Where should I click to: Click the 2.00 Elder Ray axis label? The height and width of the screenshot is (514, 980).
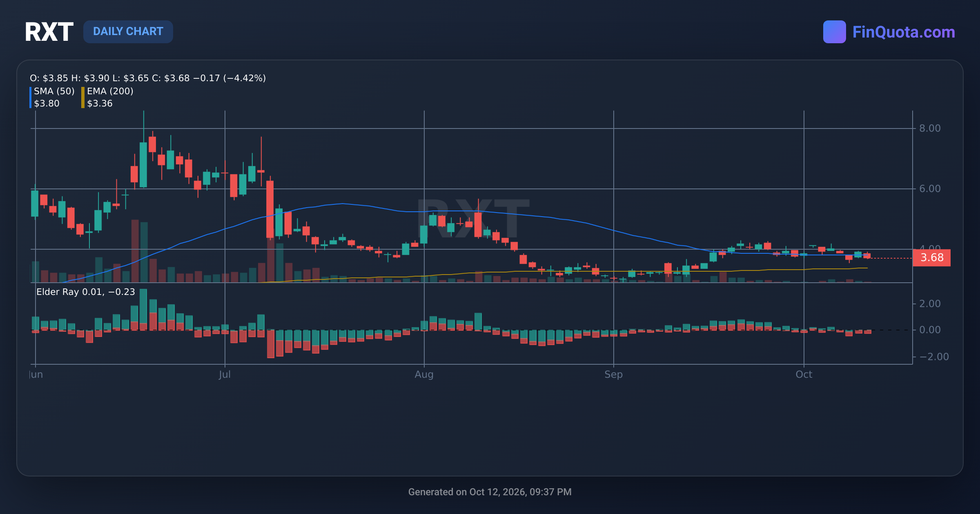pos(930,304)
